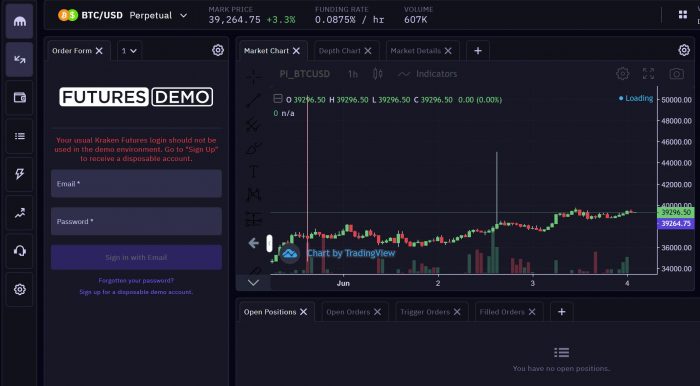Screen dimensions: 700x386
Task: Click the trade arrows sidebar icon
Action: point(20,59)
